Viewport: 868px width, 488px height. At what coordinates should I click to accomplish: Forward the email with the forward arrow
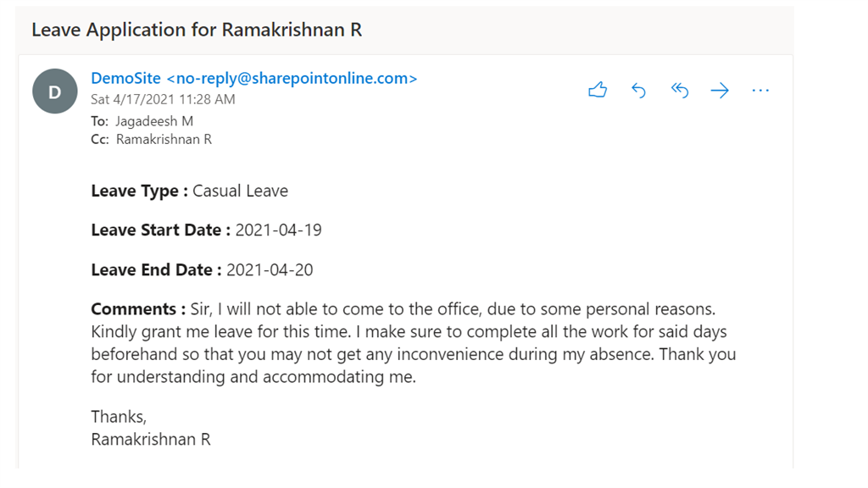click(720, 90)
